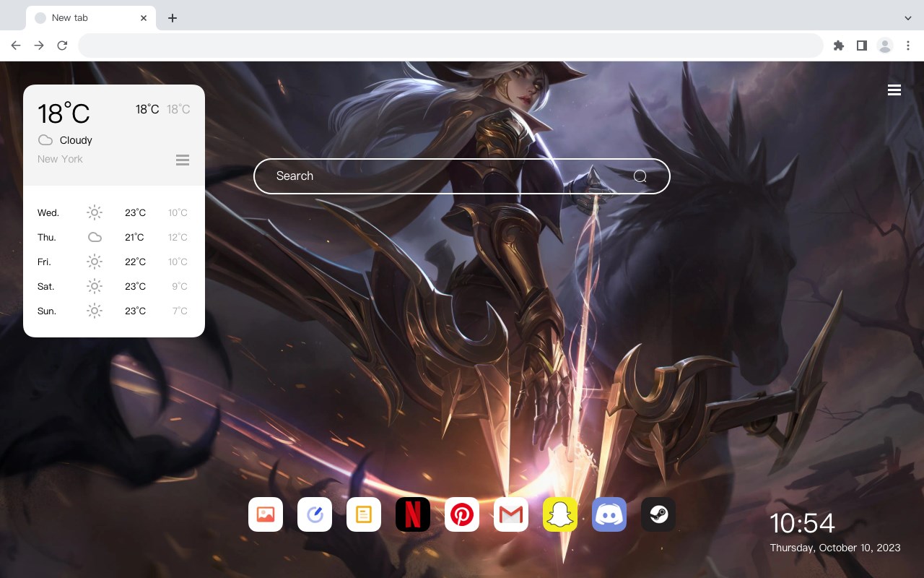
Task: Close the New tab tab
Action: 144,18
